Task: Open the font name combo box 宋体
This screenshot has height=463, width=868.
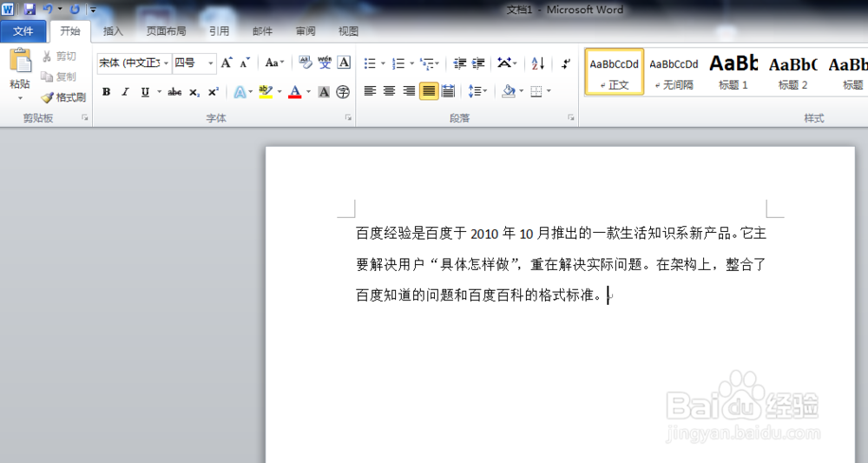Action: point(134,63)
